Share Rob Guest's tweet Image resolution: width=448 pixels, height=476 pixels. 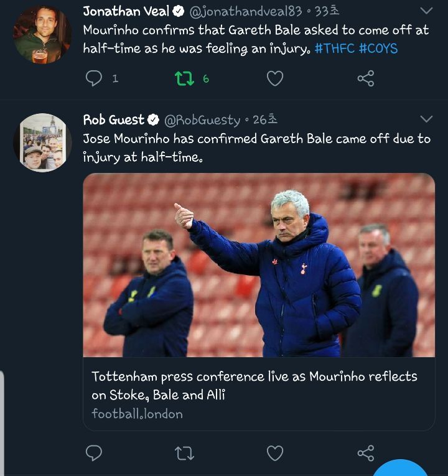366,453
